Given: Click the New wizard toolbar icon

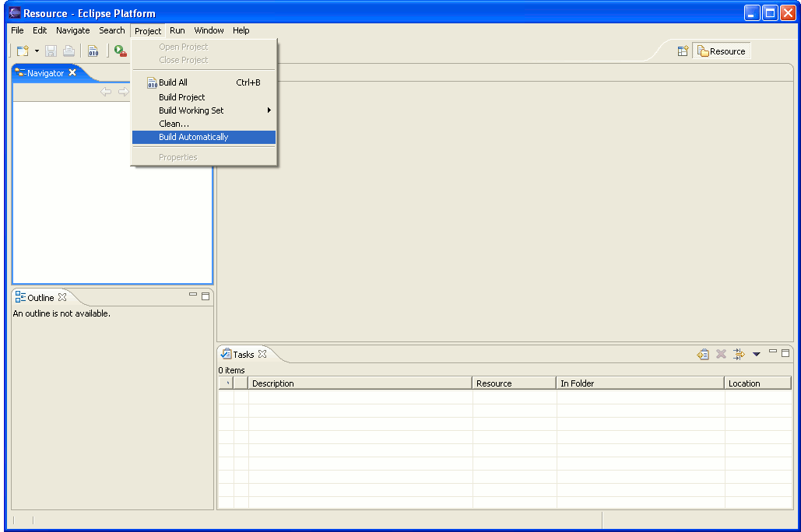Looking at the screenshot, I should (23, 51).
